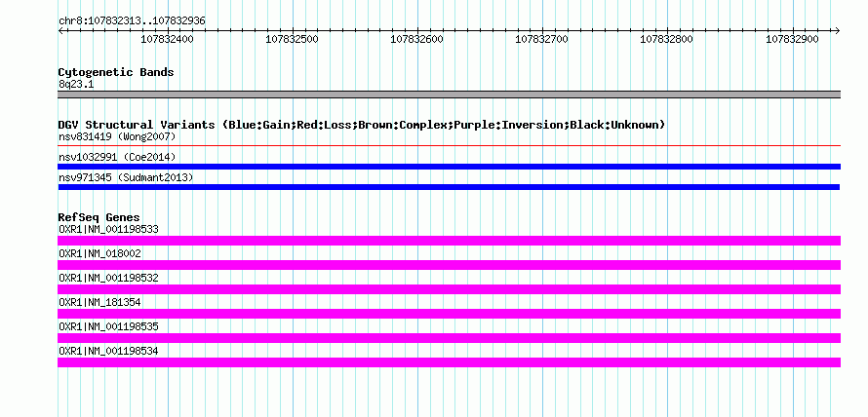This screenshot has width=868, height=417.
Task: Open the OXR1|NM_001198533 gene label
Action: tap(108, 229)
